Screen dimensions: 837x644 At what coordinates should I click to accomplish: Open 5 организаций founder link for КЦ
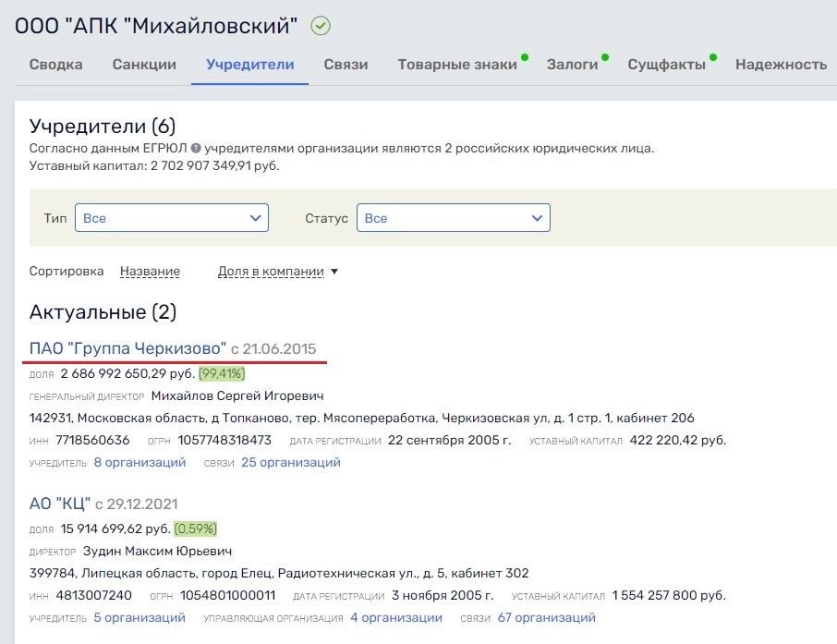(x=139, y=618)
